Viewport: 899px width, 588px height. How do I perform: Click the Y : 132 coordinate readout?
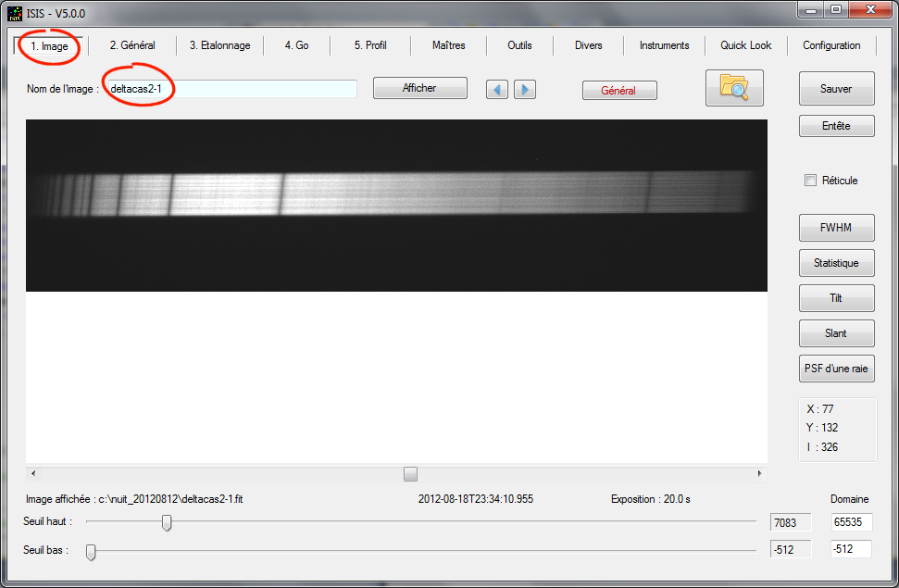[x=821, y=428]
